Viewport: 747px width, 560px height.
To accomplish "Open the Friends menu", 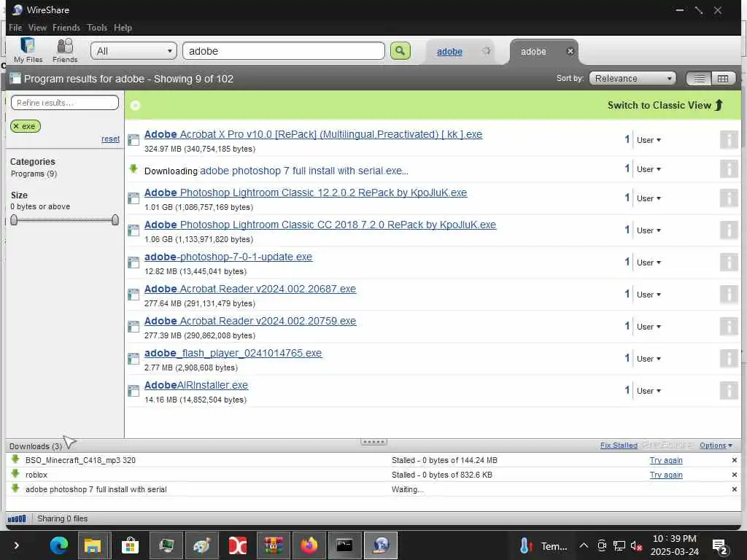I will (66, 28).
